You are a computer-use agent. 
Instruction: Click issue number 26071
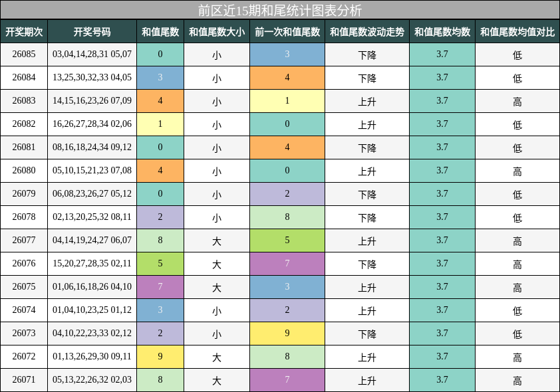click(x=24, y=379)
